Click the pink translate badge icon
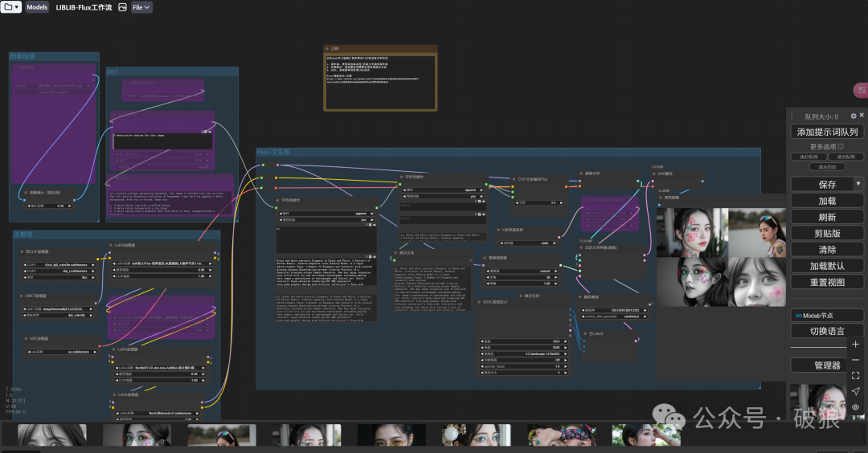 [x=862, y=90]
